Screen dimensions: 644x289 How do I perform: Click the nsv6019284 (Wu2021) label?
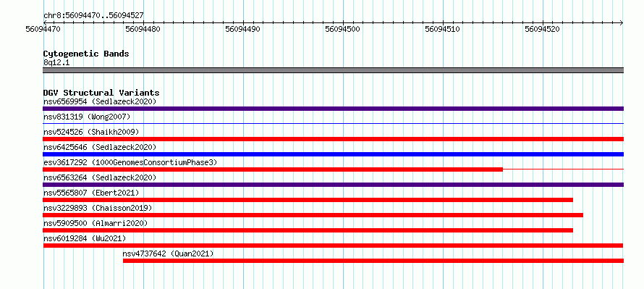pyautogui.click(x=85, y=238)
